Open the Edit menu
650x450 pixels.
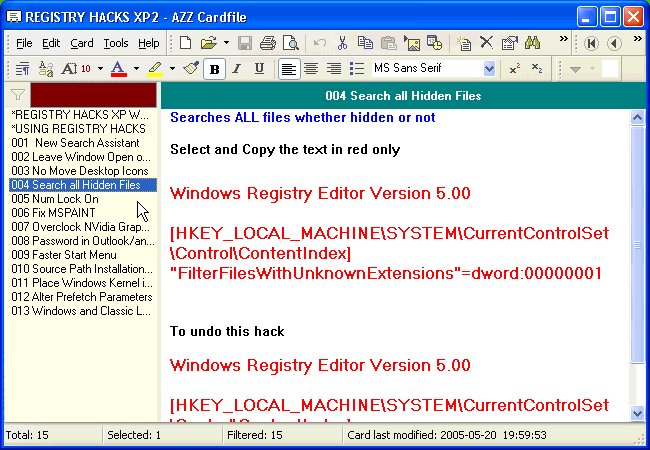tap(51, 43)
